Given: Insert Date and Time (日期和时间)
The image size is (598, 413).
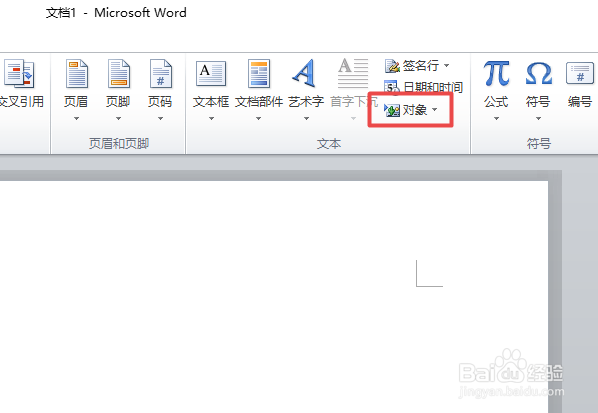Looking at the screenshot, I should [423, 88].
